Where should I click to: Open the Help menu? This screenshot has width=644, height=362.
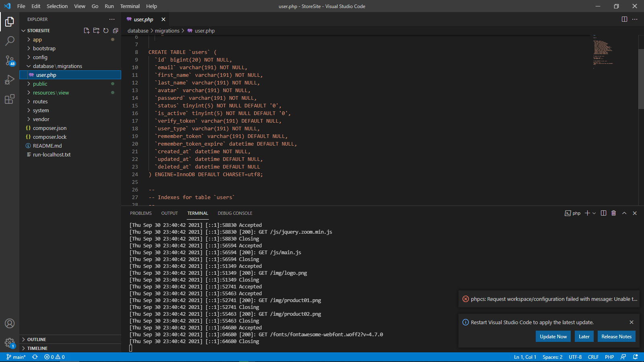tap(152, 6)
